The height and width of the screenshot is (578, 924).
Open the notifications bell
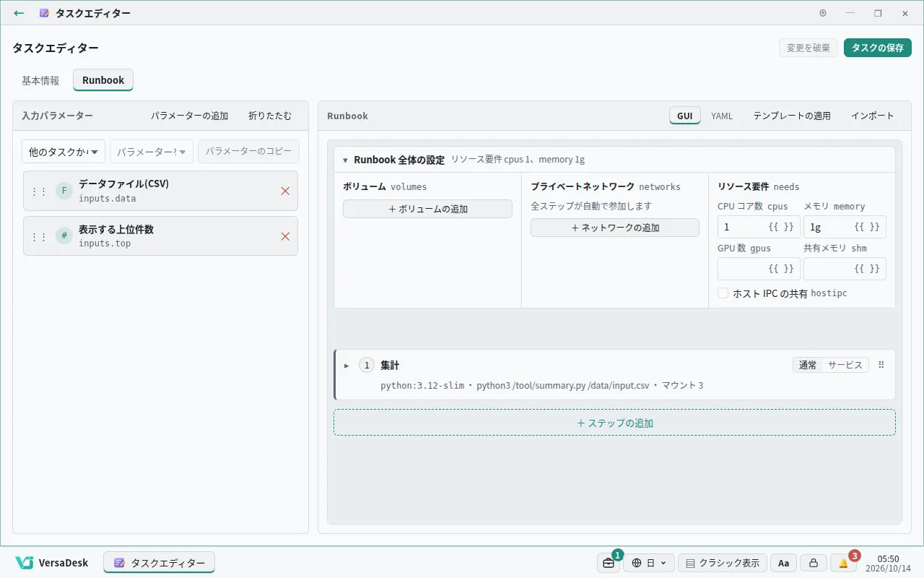coord(843,563)
